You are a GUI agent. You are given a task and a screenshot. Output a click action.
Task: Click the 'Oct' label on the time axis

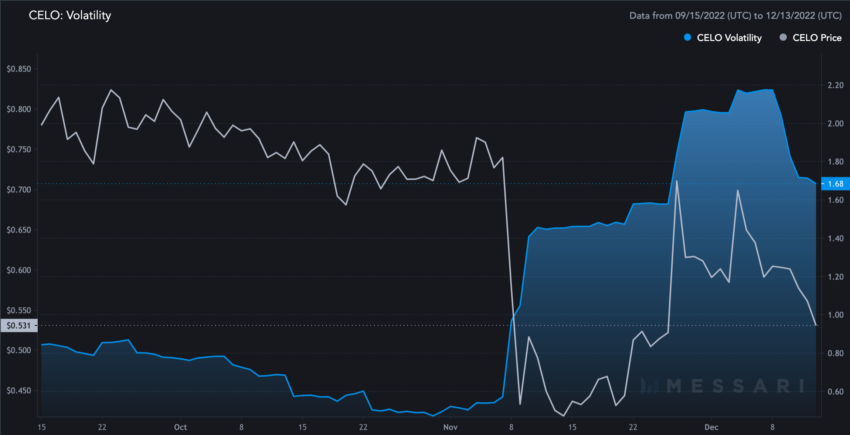pos(181,426)
